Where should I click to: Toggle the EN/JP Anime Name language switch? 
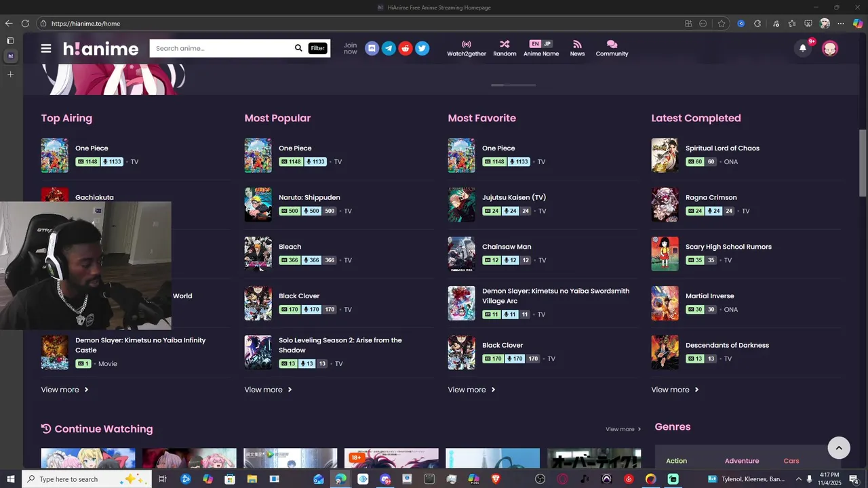point(541,48)
